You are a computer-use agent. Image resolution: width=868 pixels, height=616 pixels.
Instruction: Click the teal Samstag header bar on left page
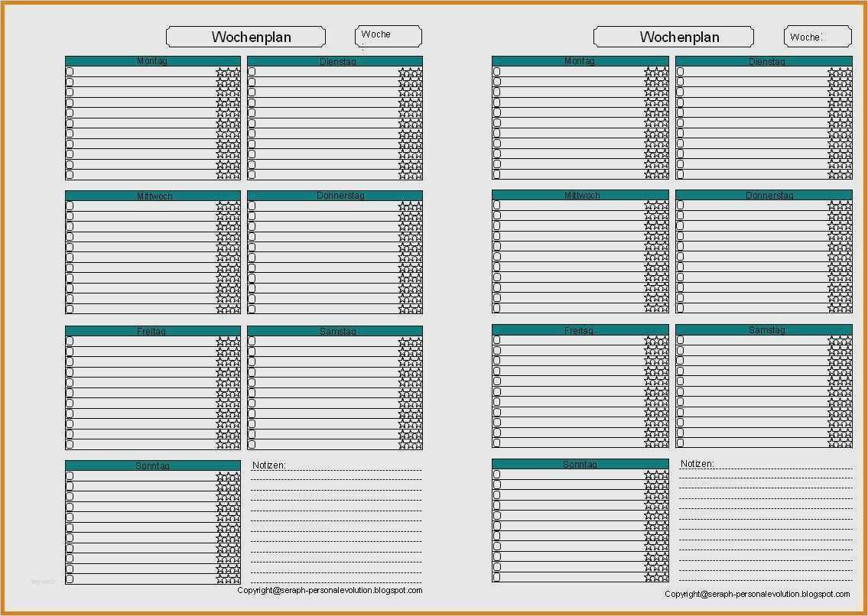coord(335,331)
